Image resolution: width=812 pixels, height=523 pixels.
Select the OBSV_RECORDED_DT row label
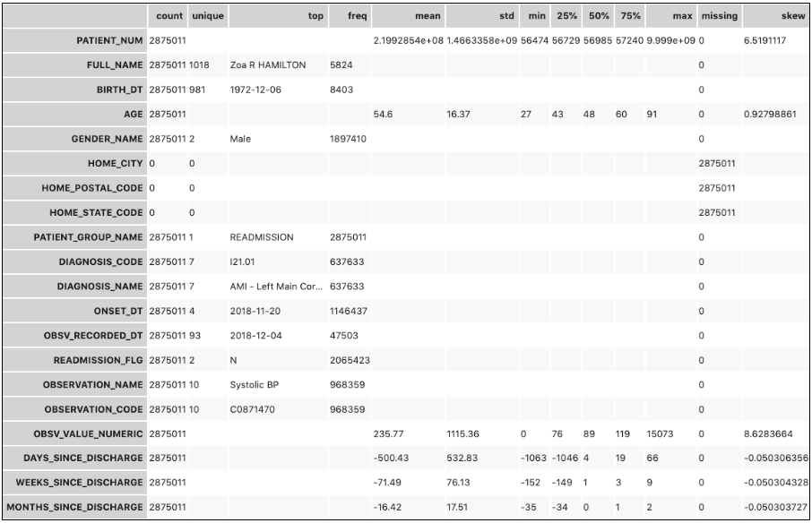(75, 335)
